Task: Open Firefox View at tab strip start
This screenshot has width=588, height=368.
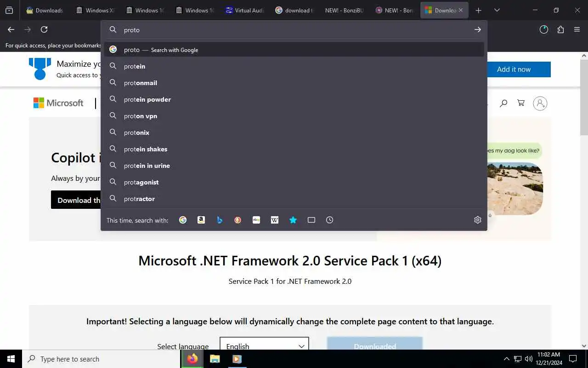Action: (x=9, y=10)
